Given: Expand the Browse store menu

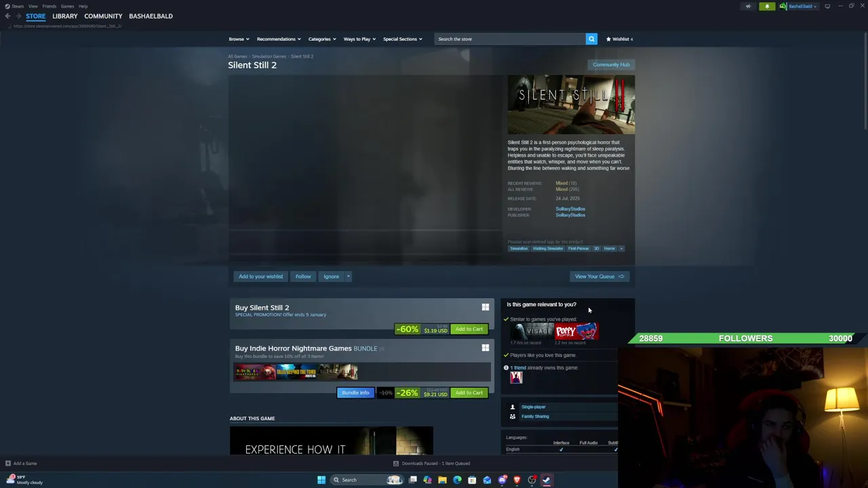Looking at the screenshot, I should point(239,39).
